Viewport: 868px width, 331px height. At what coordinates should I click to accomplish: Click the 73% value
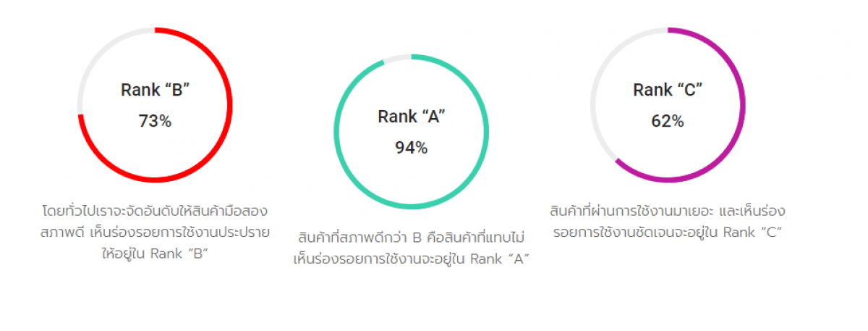(x=155, y=122)
